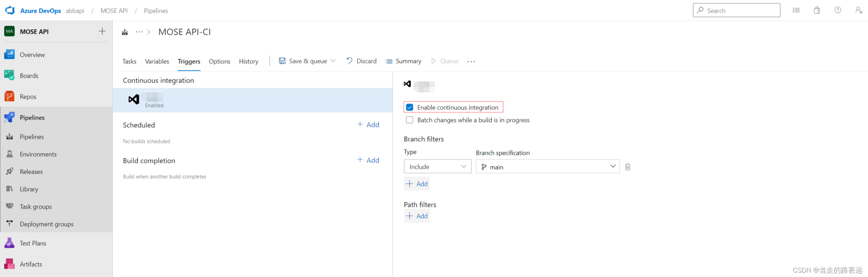Add a Build completion trigger
This screenshot has width=868, height=277.
coord(368,160)
